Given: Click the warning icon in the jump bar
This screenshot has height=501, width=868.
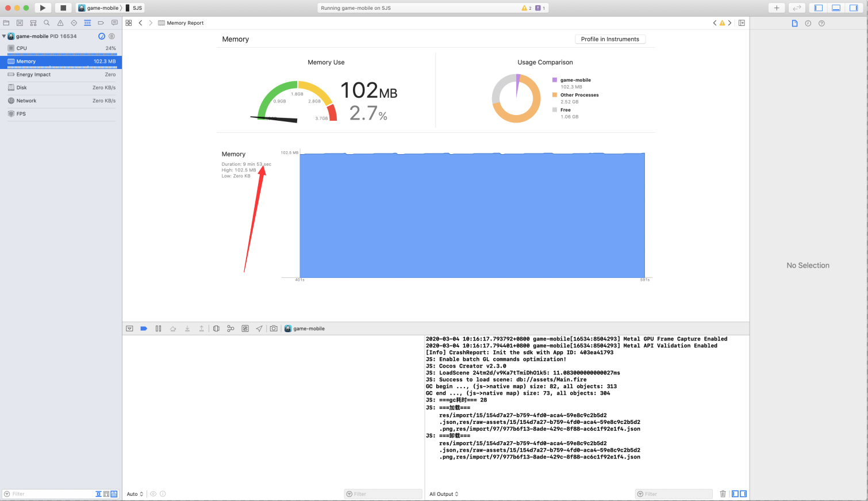Looking at the screenshot, I should point(722,23).
